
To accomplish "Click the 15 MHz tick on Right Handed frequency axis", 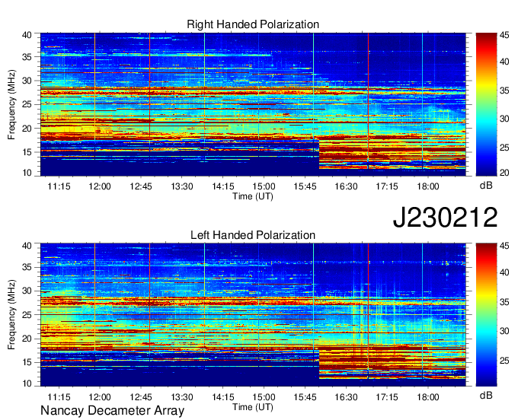I will 27,152.
